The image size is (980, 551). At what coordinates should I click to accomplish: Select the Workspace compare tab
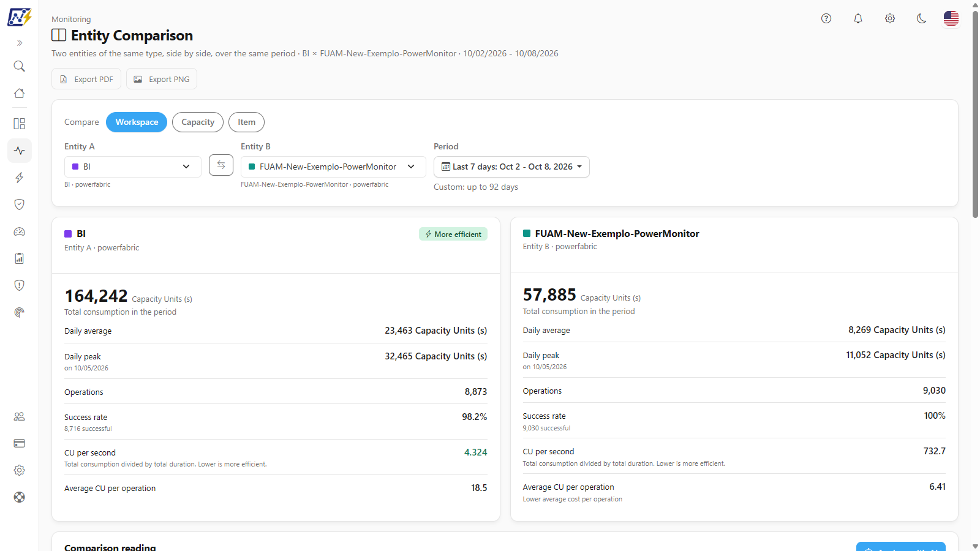(137, 122)
